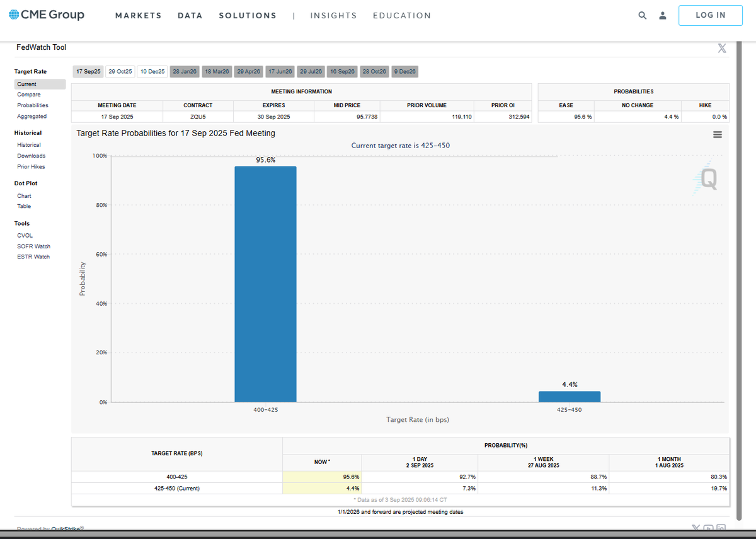
Task: Open the Dot Plot Chart link
Action: (x=24, y=196)
